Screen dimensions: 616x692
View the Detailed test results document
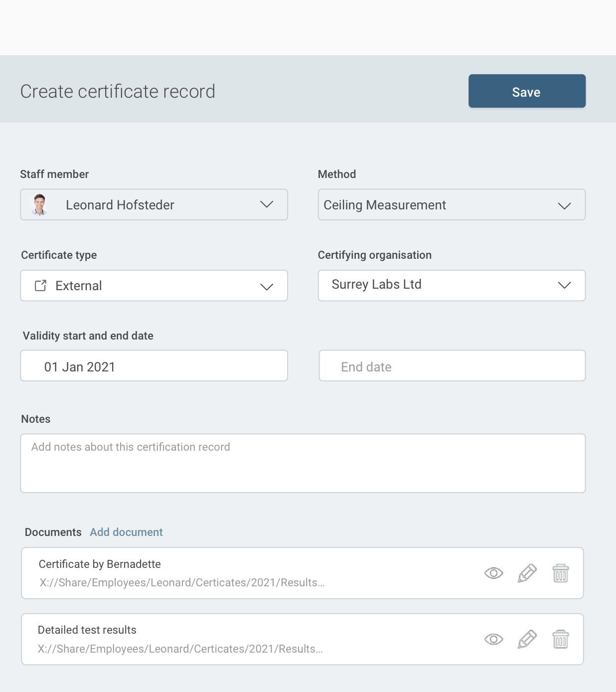point(494,639)
